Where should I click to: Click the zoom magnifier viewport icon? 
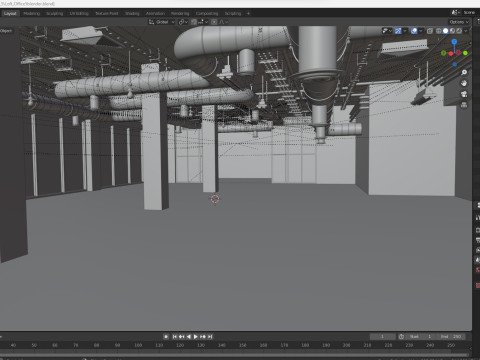tap(464, 72)
